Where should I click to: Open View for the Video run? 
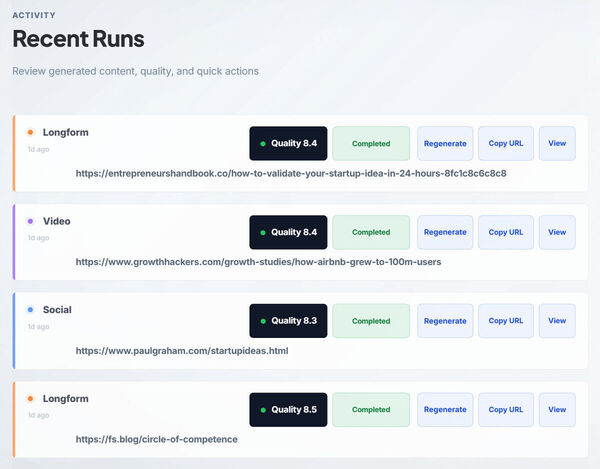(557, 232)
